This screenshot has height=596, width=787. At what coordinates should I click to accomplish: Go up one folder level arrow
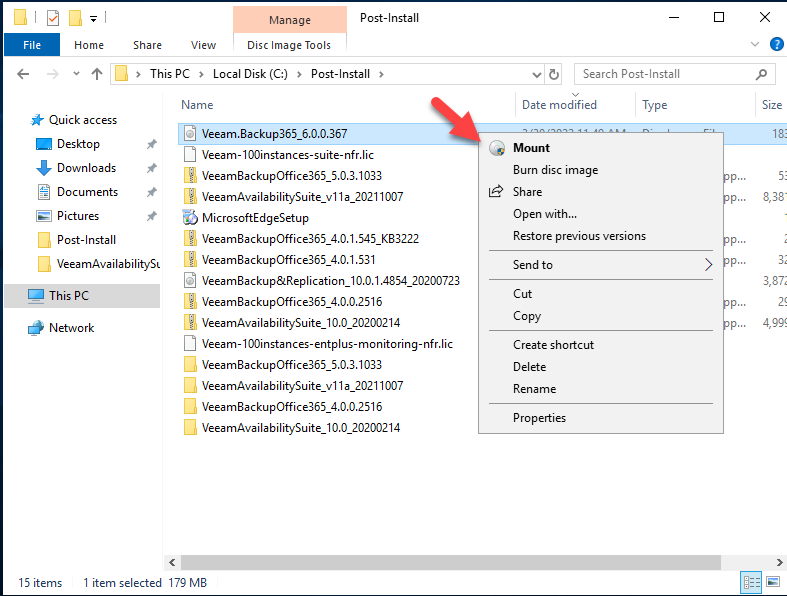coord(97,74)
